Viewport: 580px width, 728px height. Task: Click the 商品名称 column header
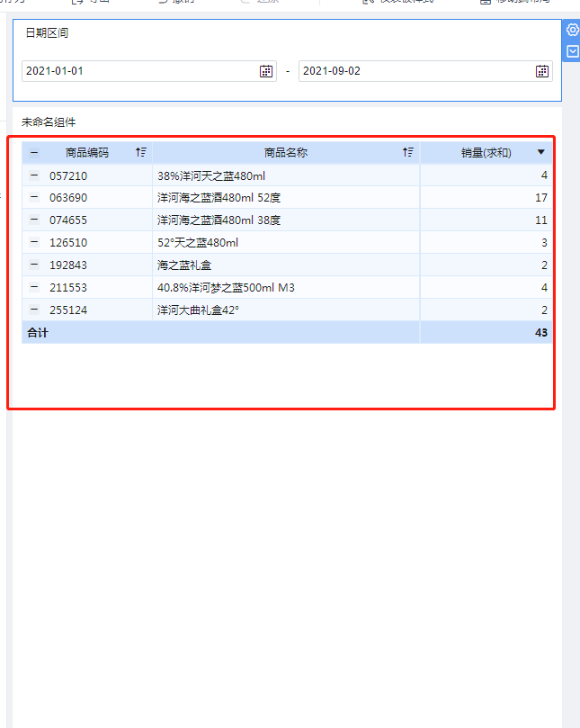click(286, 153)
